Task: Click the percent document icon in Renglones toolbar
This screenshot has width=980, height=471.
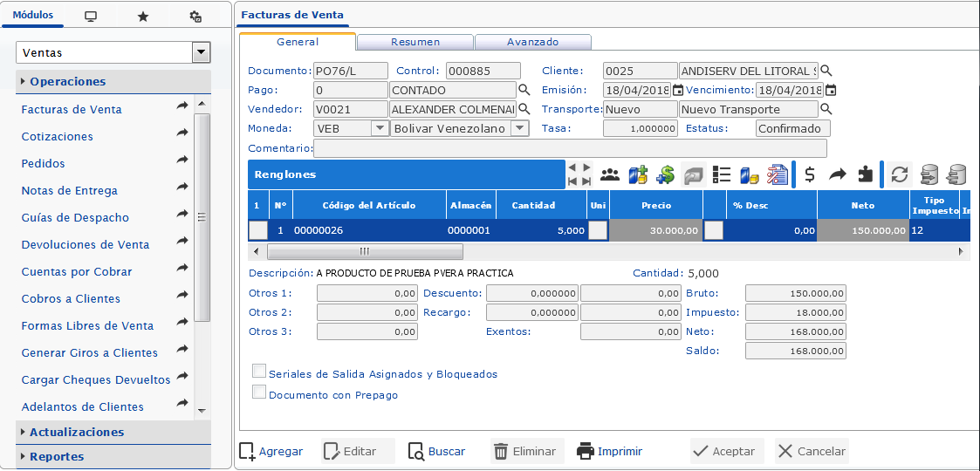Action: tap(777, 174)
